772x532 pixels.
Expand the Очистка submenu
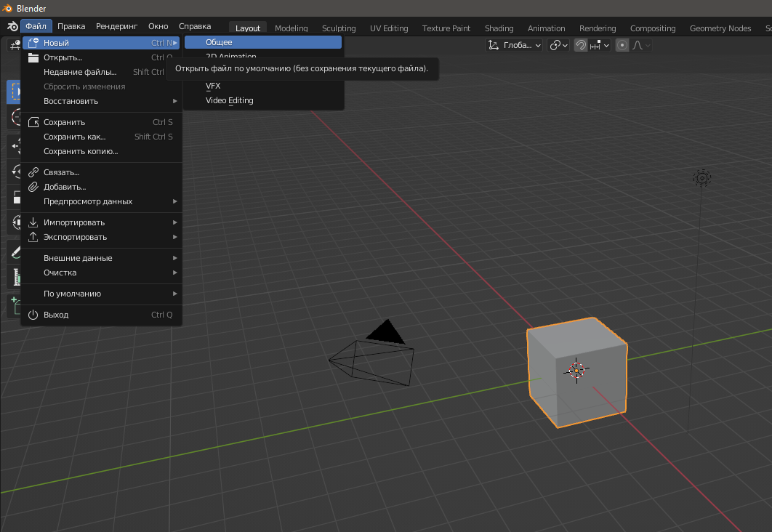pyautogui.click(x=102, y=273)
